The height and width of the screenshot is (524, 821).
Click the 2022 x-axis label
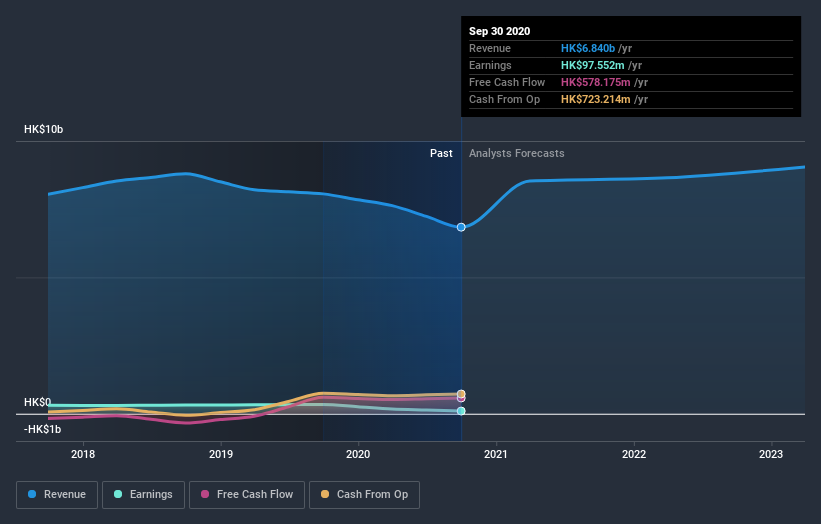click(634, 454)
